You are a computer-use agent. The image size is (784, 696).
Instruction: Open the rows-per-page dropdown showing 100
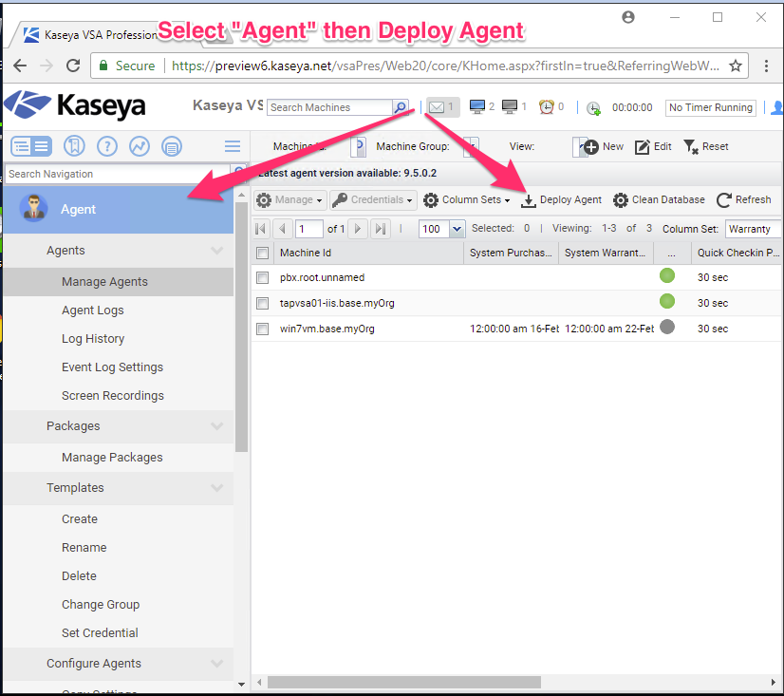(x=457, y=229)
